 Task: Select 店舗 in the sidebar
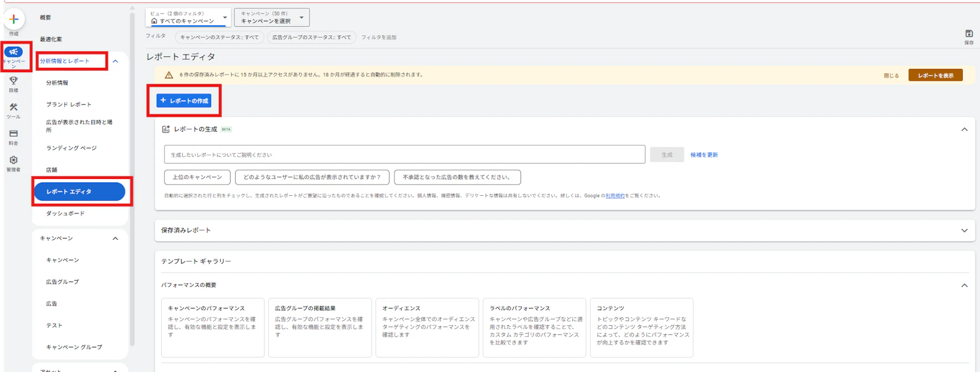(52, 170)
